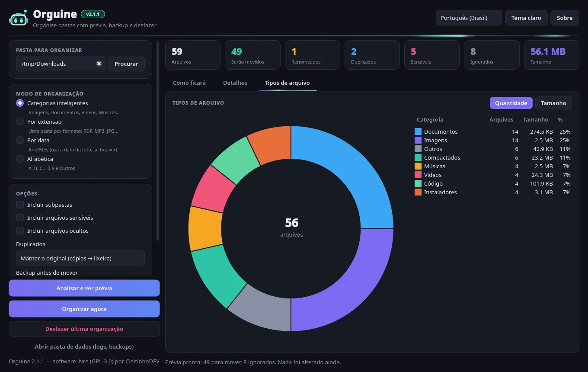Image resolution: width=588 pixels, height=372 pixels.
Task: Click the pink Vídeos legend swatch
Action: (x=418, y=175)
